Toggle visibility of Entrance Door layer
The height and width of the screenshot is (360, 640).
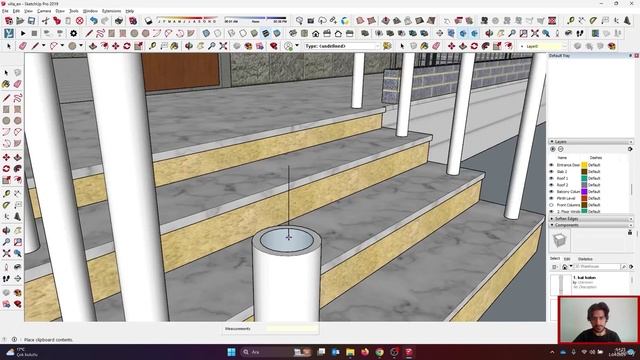551,165
